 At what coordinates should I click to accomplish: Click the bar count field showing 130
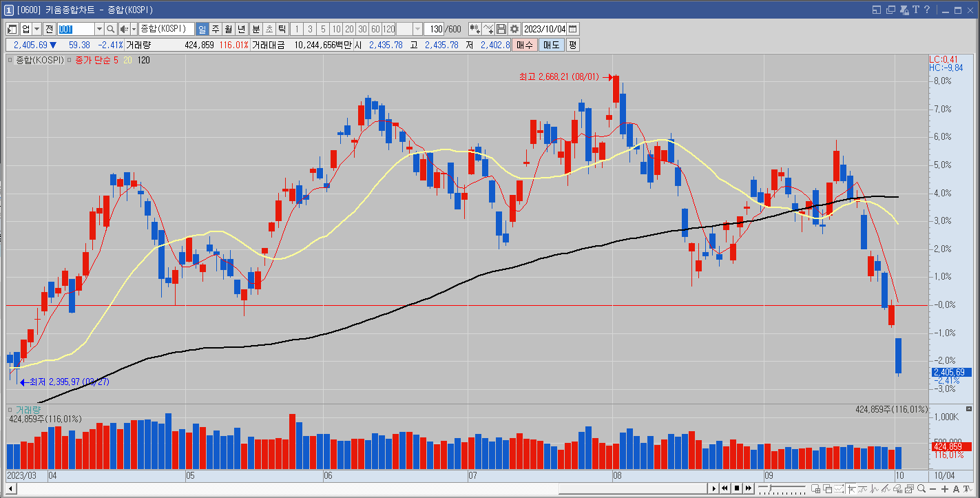tap(435, 29)
